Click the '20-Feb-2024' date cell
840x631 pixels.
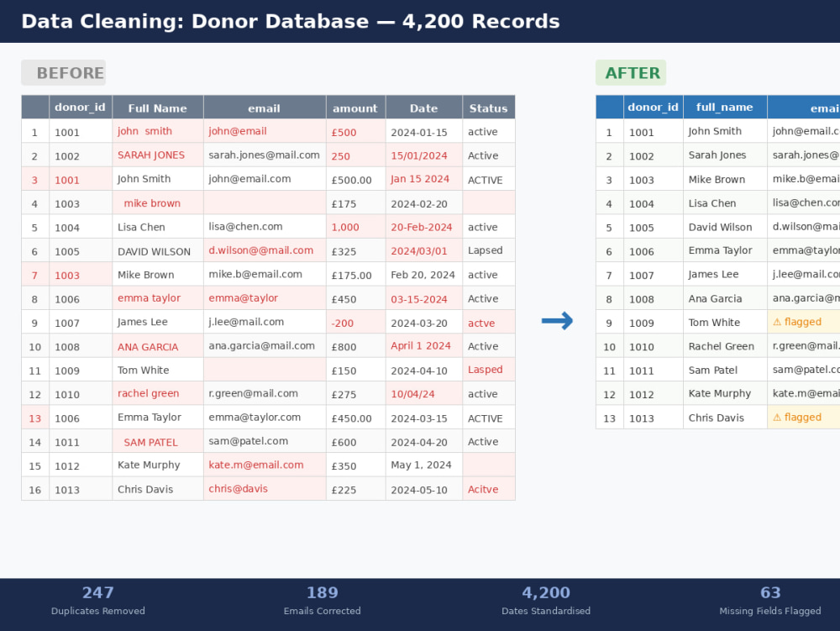423,227
